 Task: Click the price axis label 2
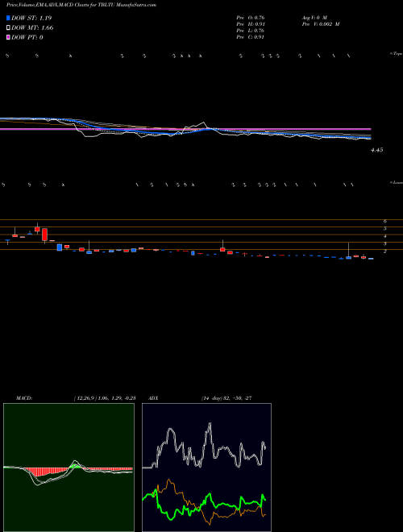pos(385,251)
